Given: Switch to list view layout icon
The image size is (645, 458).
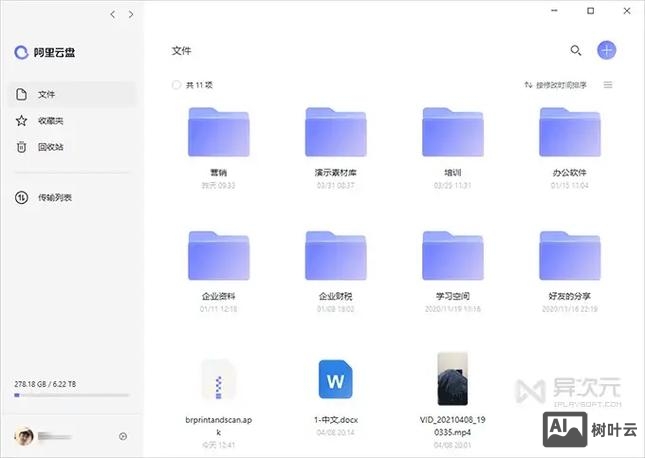Looking at the screenshot, I should click(x=608, y=85).
